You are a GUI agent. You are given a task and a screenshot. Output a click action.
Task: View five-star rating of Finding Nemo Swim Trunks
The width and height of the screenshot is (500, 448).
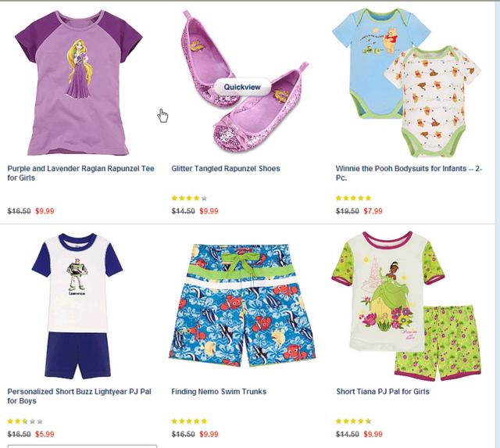tap(189, 421)
